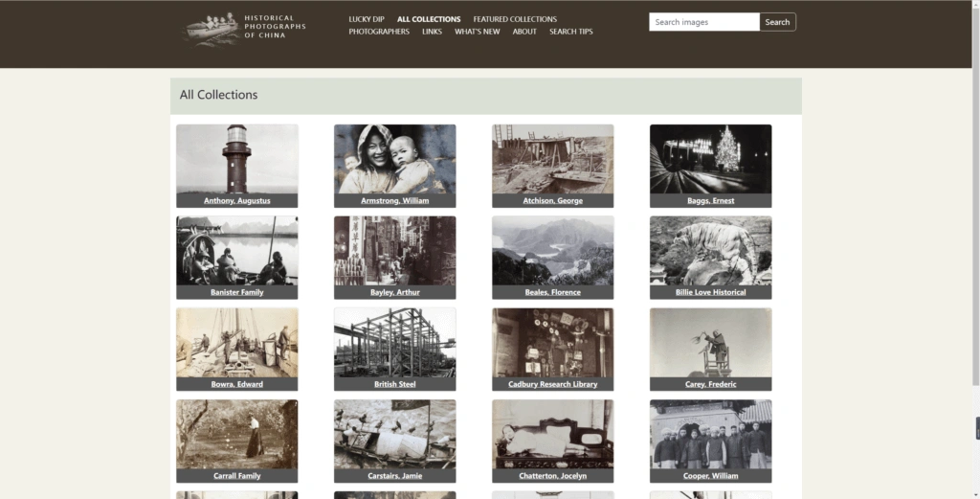Follow the British Steel link
This screenshot has width=980, height=499.
tap(395, 384)
